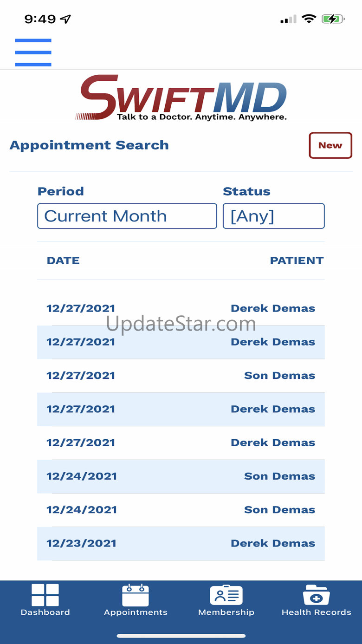
Task: Sort by the PATIENT column header
Action: (x=297, y=260)
